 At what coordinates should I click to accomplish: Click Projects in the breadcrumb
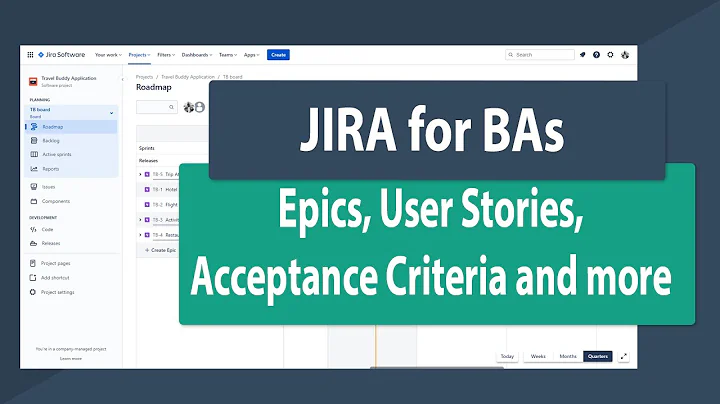click(144, 77)
